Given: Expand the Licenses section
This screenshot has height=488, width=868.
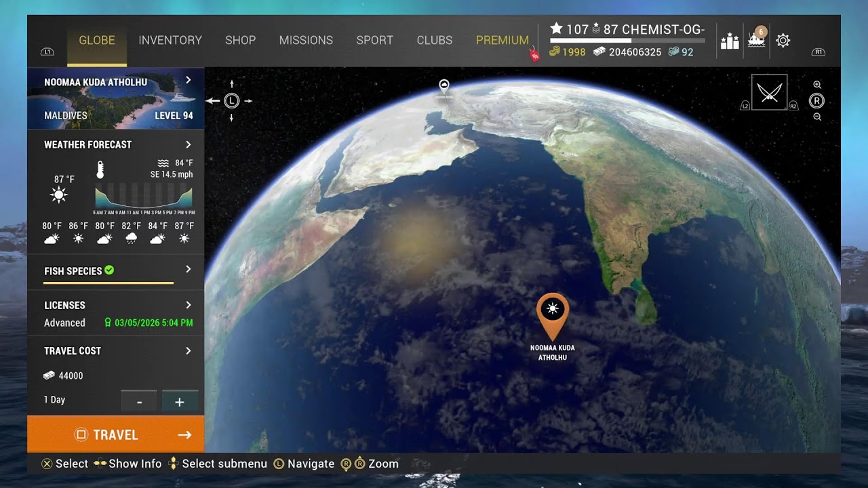Looking at the screenshot, I should pyautogui.click(x=188, y=305).
